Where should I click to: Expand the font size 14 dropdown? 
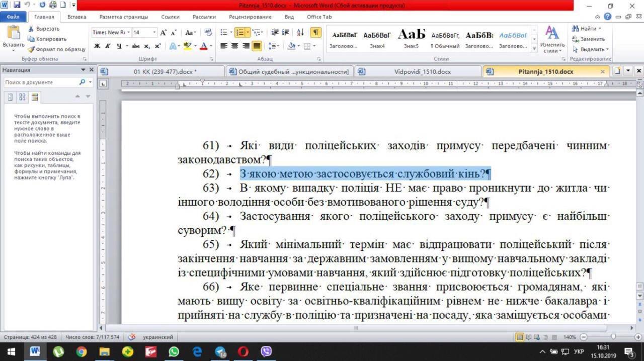[x=154, y=33]
